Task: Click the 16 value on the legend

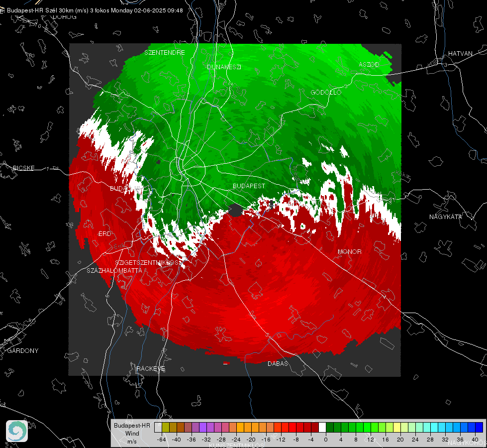Action: click(386, 440)
